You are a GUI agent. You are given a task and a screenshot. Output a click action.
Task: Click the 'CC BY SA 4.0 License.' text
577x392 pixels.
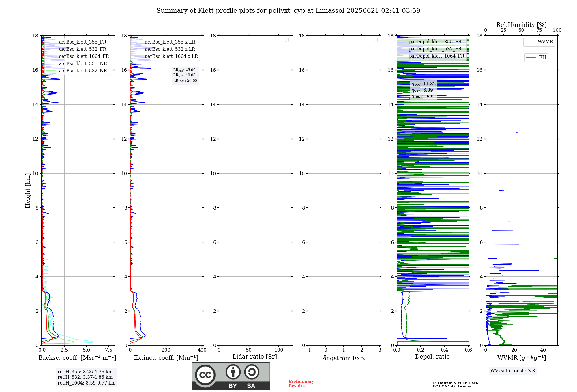coord(452,386)
